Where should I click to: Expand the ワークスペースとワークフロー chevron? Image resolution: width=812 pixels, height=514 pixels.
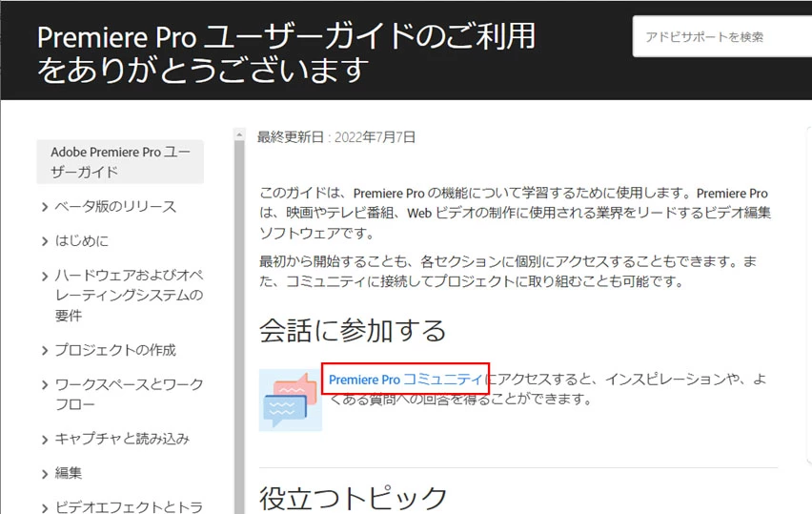45,385
